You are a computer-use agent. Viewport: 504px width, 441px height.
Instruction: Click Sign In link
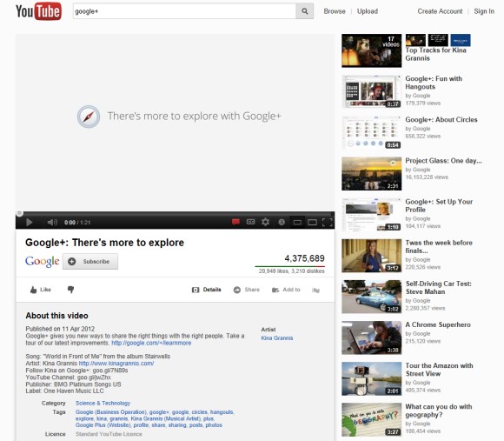[484, 11]
